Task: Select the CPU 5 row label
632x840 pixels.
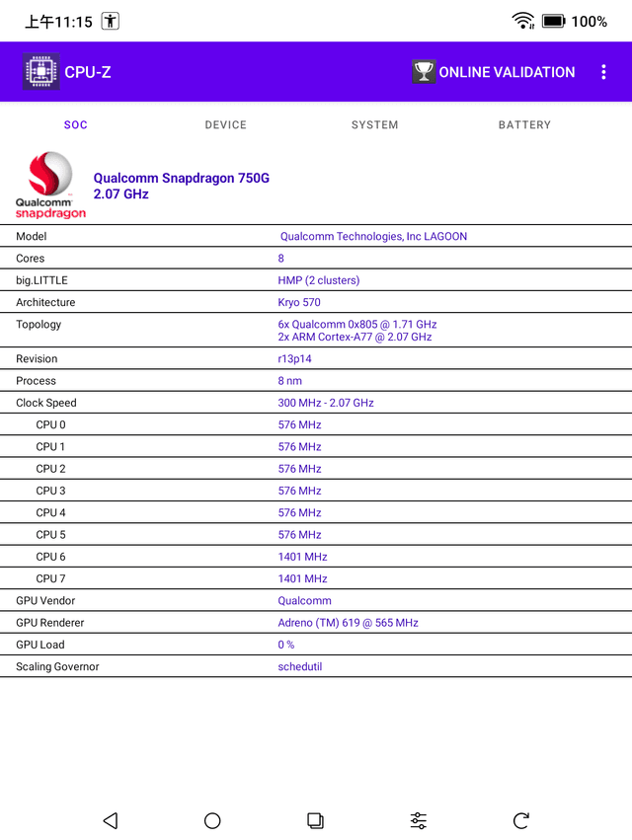Action: point(50,535)
